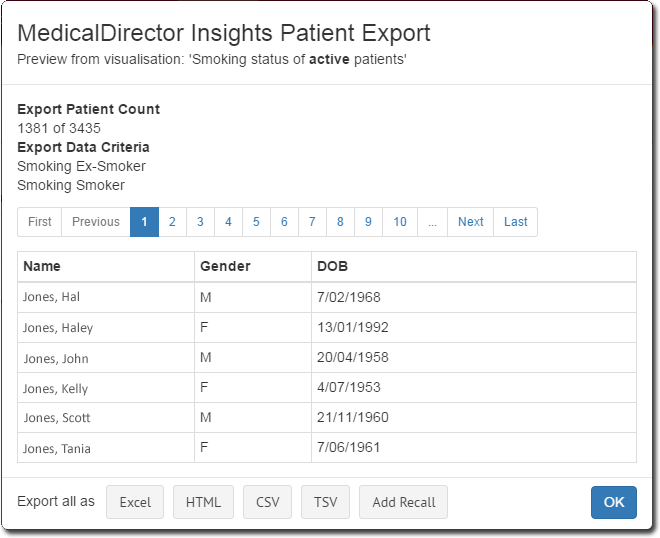Click the pagination ellipsis for more pages

tap(432, 222)
